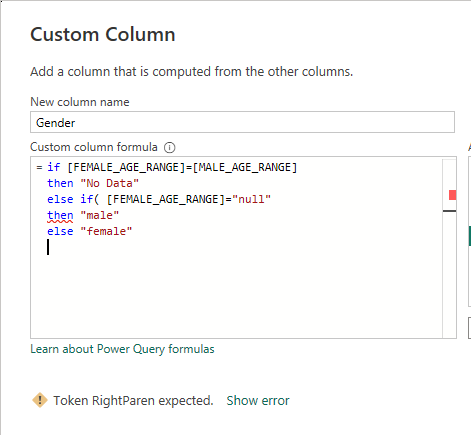Click [MALE_AGE_RANGE] in the first formula line
This screenshot has width=471, height=435.
click(x=245, y=167)
